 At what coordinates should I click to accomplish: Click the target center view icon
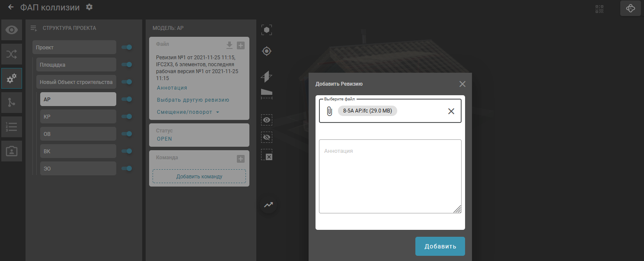coord(267,51)
